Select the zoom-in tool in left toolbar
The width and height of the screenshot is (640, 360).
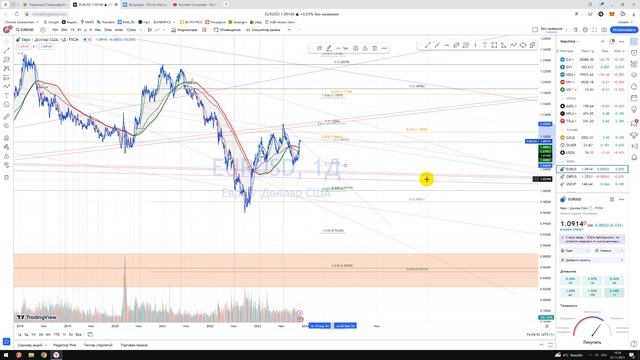click(x=6, y=126)
